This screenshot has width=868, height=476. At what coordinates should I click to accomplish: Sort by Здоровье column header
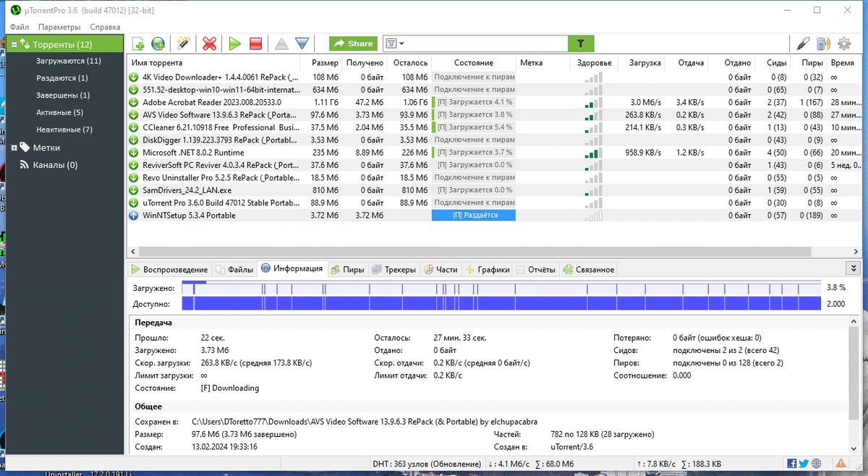point(595,63)
